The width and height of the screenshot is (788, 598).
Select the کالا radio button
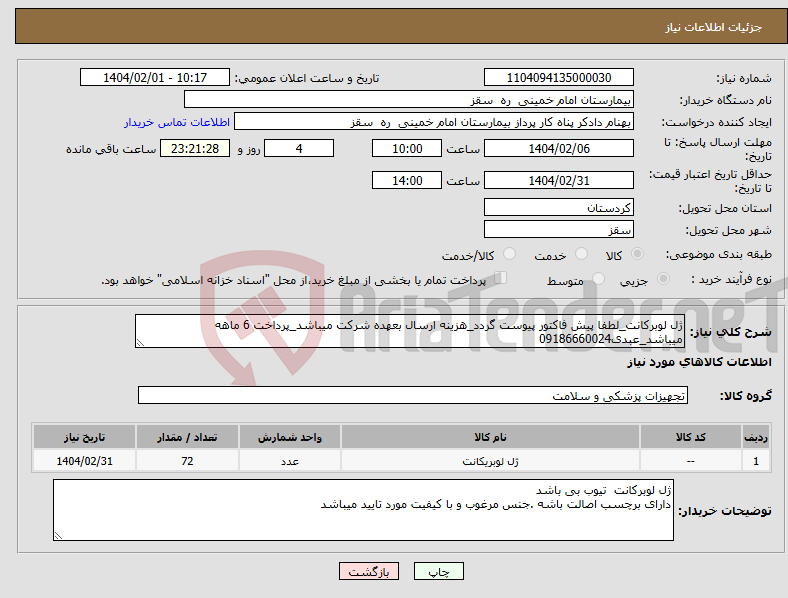coord(637,254)
